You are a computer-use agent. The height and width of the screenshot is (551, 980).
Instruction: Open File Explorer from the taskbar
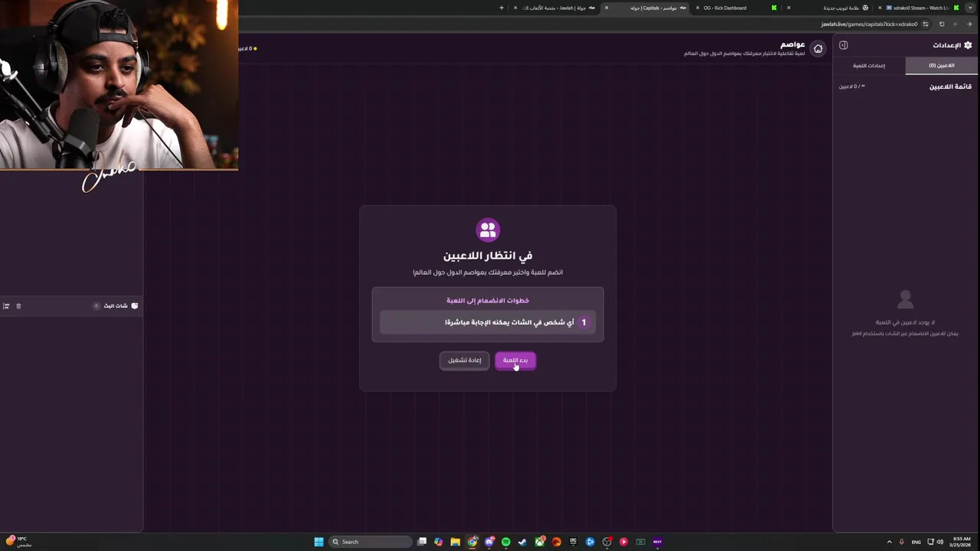(456, 542)
